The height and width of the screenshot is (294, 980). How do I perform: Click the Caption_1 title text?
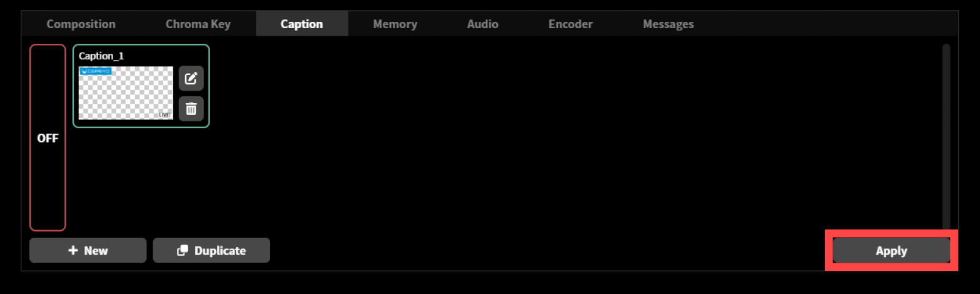coord(101,56)
